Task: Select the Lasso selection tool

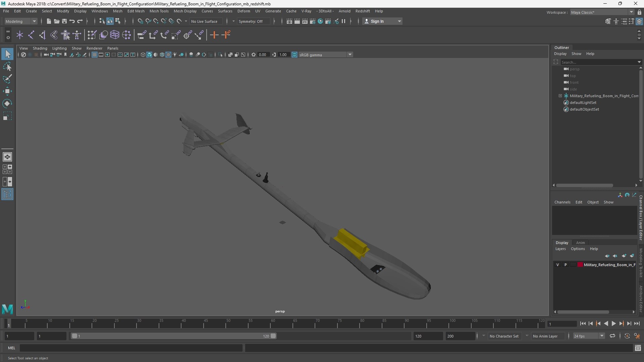Action: [x=7, y=67]
